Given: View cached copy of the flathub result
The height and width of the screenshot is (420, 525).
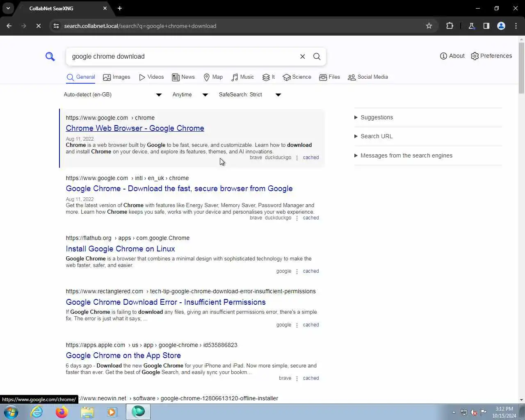Looking at the screenshot, I should click(x=311, y=271).
